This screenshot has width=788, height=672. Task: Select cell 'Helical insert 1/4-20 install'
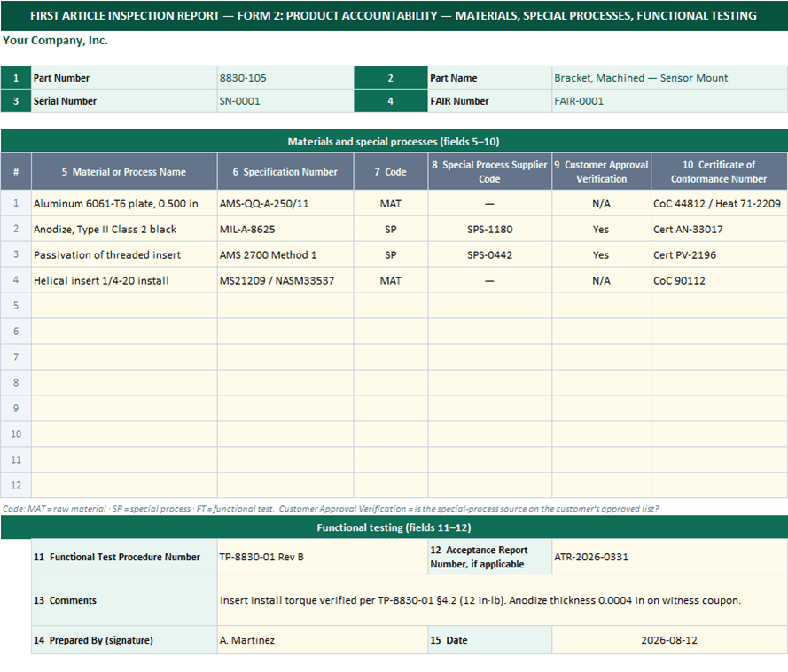click(x=124, y=280)
